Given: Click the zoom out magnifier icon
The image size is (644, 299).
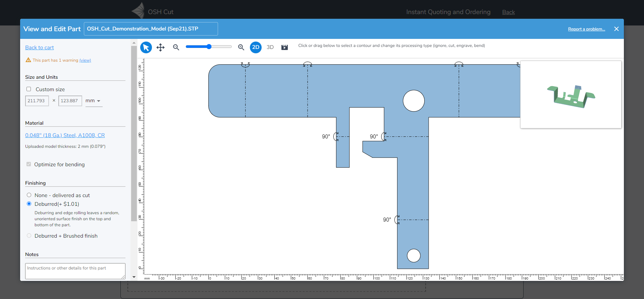Looking at the screenshot, I should [176, 47].
